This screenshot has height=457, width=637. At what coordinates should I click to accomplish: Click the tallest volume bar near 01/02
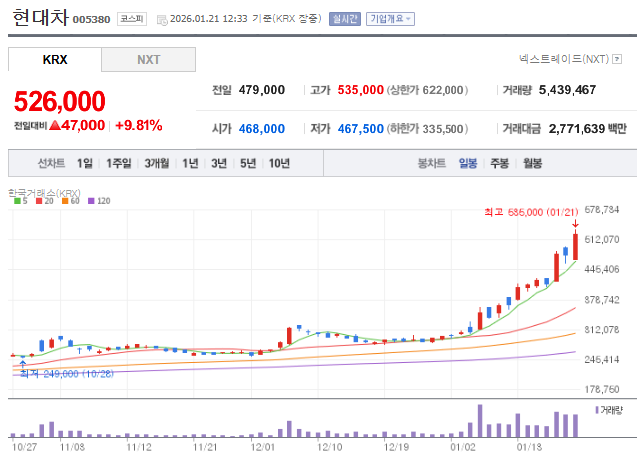(480, 420)
